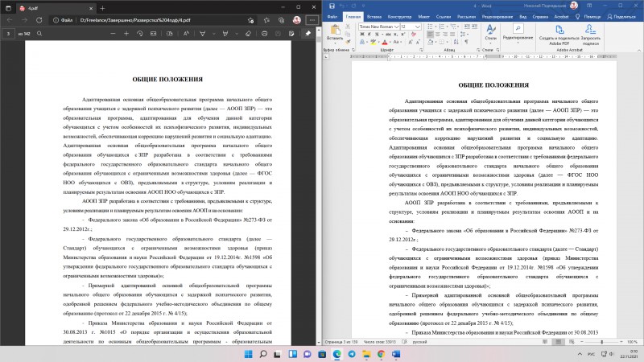Expand the Highlight color options arrow
The image size is (644, 362).
236,34
